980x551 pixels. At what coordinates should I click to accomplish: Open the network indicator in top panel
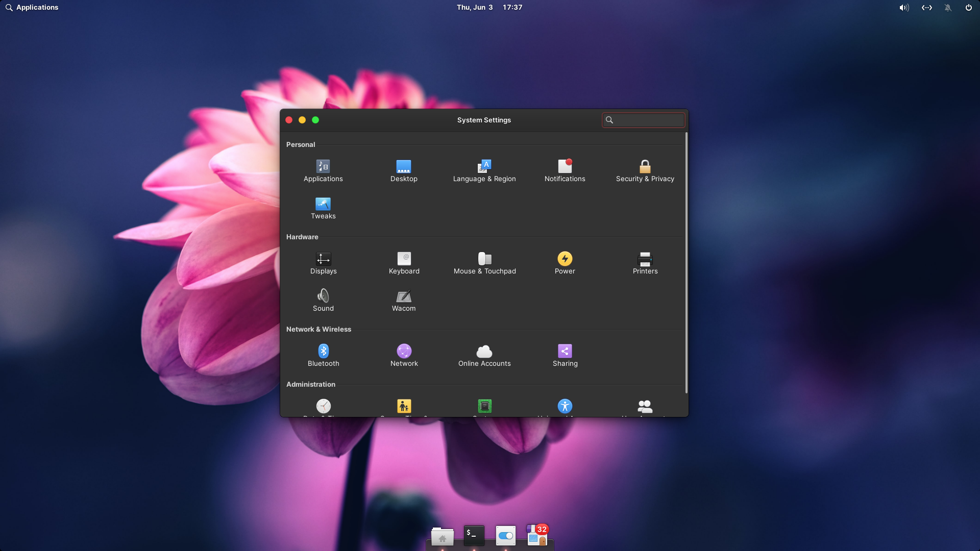tap(926, 8)
